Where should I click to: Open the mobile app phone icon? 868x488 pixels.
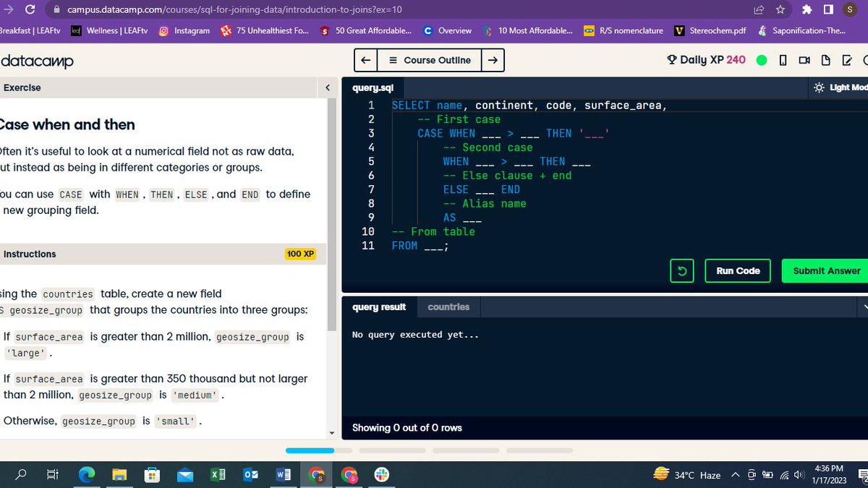coord(783,60)
